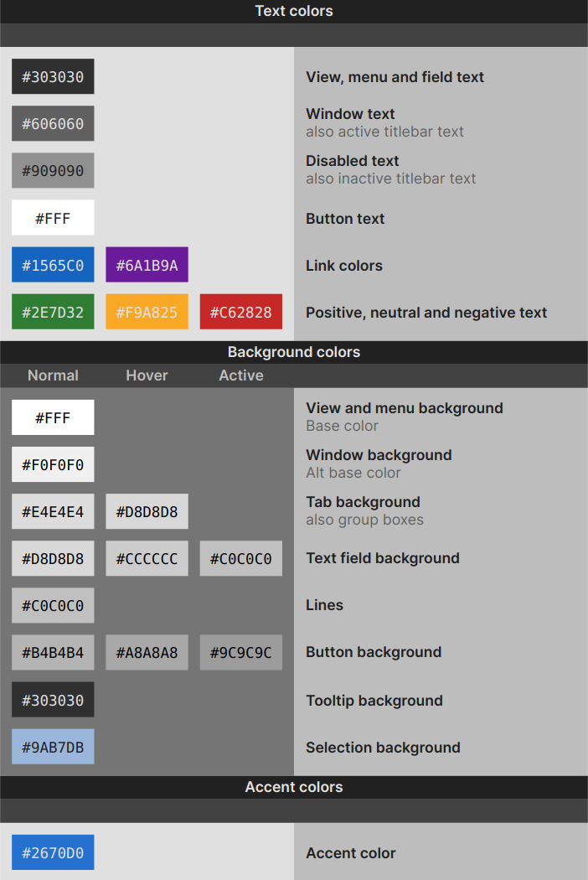Click the blue #1565C0 link color swatch

click(53, 265)
